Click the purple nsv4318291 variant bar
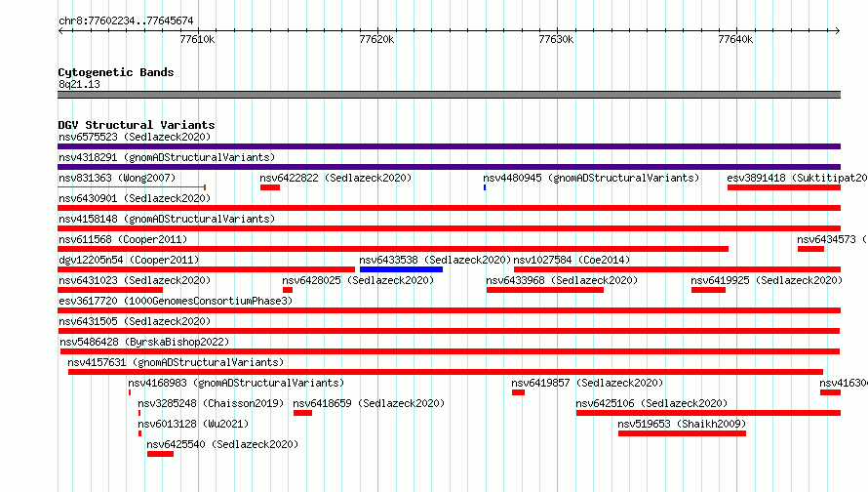The image size is (868, 492). [x=449, y=167]
